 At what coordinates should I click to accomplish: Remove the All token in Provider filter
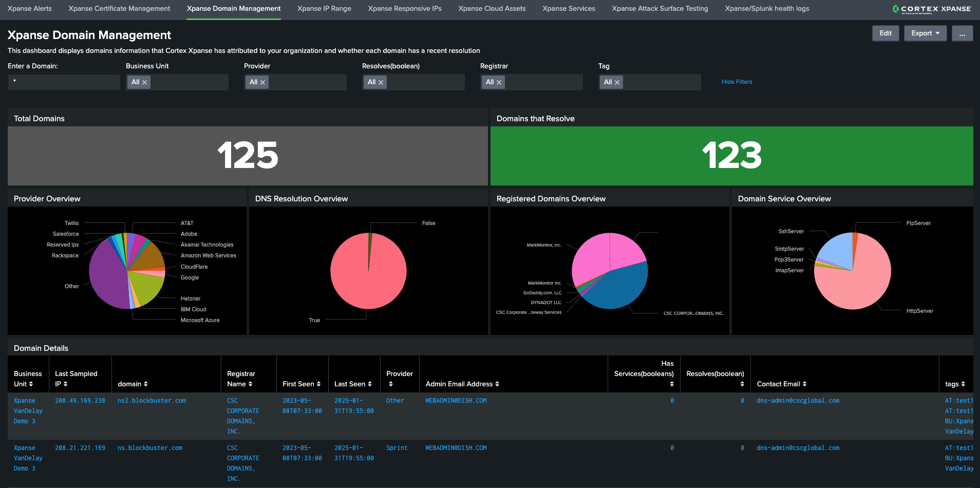[263, 83]
